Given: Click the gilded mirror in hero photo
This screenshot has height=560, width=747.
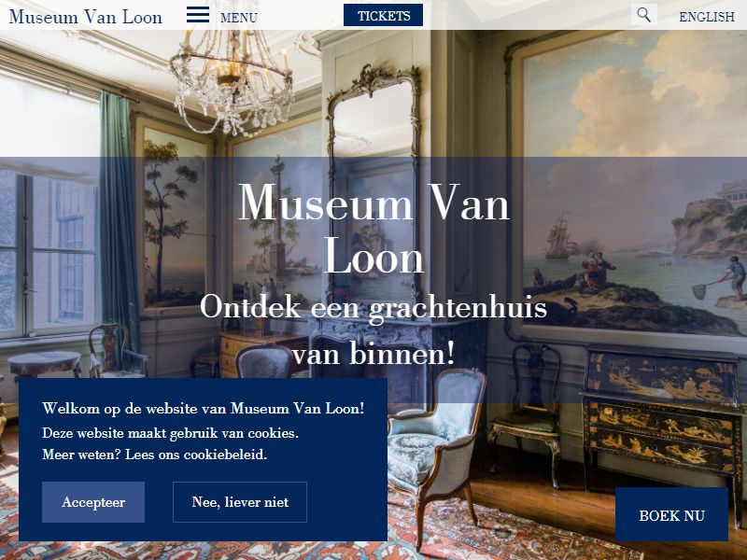Looking at the screenshot, I should (x=373, y=186).
